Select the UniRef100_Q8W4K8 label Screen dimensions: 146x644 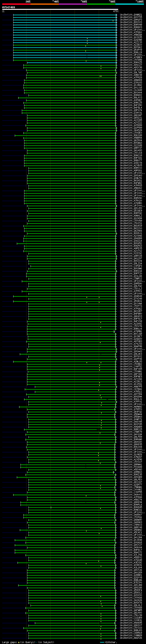[x=131, y=80]
